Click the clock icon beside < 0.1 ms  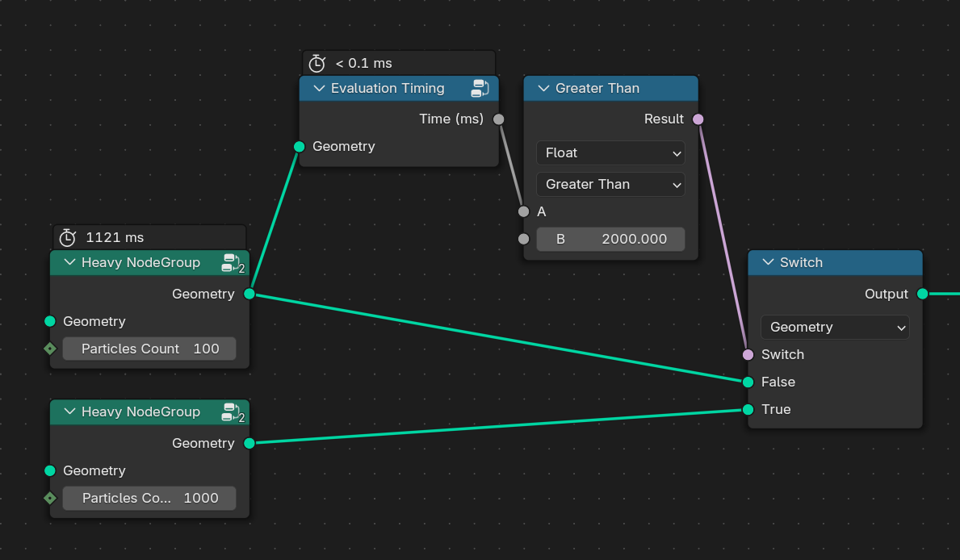[317, 63]
